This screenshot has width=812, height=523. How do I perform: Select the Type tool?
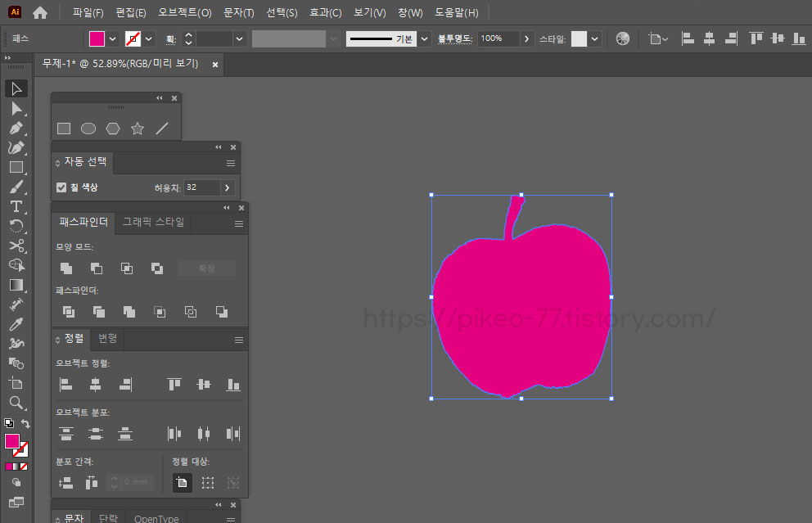pos(16,206)
